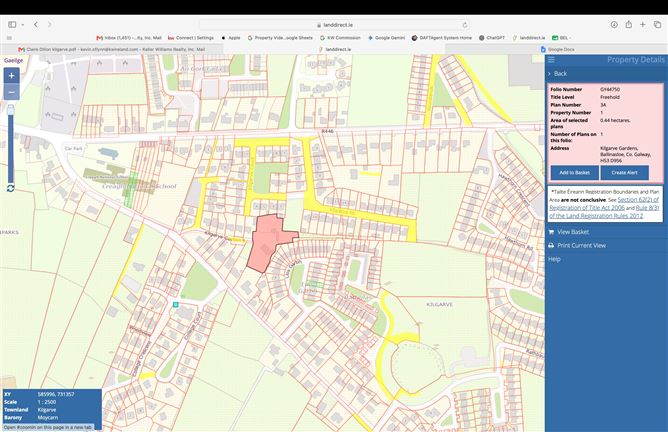The width and height of the screenshot is (668, 432).
Task: Click Add to Basket button
Action: coord(574,173)
